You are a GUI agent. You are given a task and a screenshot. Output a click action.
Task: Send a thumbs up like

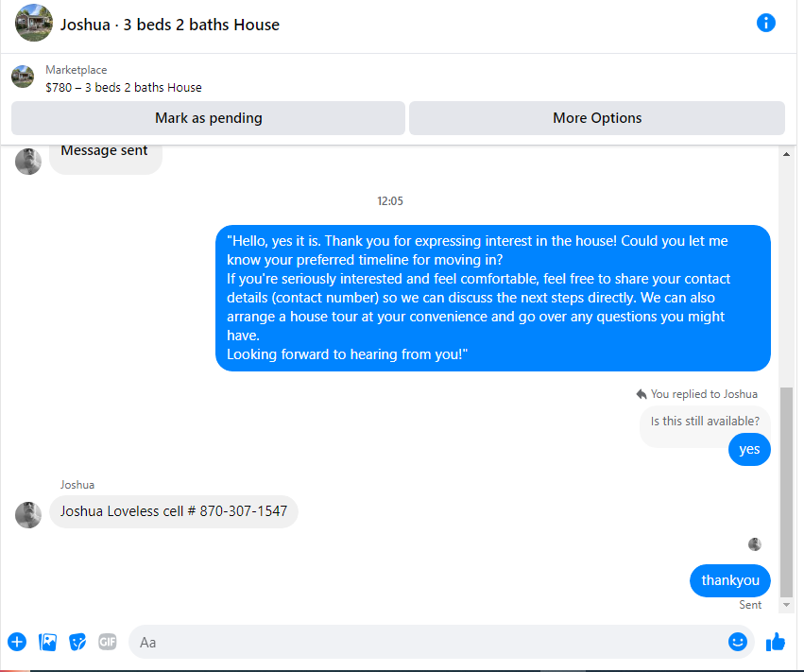(x=776, y=642)
